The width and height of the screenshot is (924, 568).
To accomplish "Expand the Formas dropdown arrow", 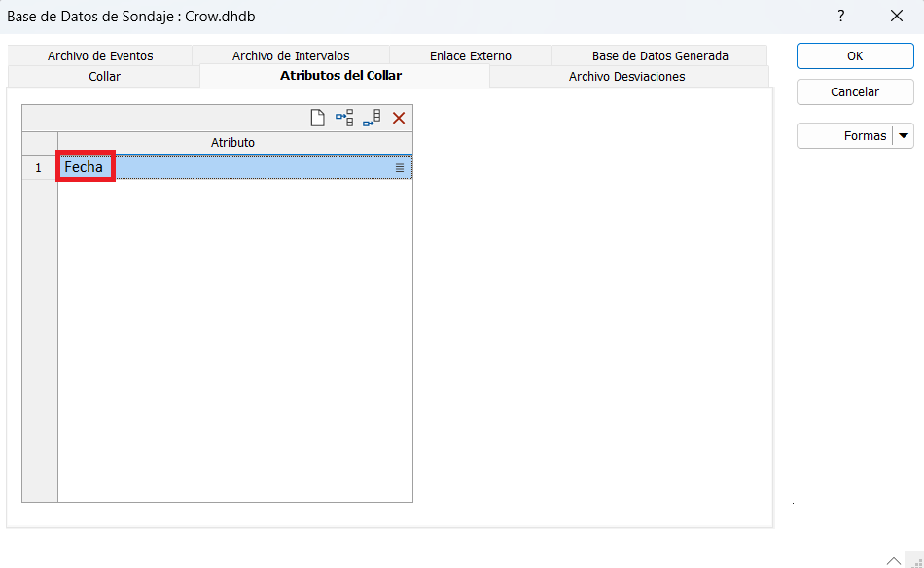I will pyautogui.click(x=904, y=136).
